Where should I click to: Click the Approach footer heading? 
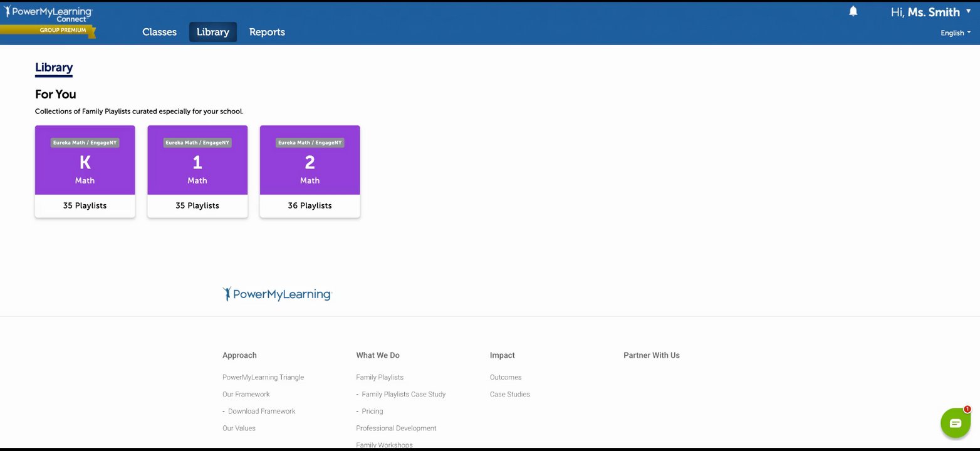point(239,355)
